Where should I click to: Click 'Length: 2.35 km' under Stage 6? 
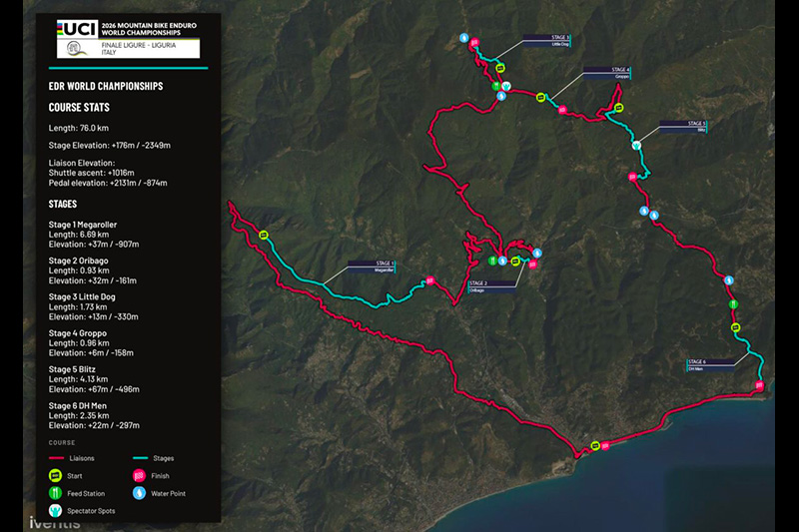79,415
